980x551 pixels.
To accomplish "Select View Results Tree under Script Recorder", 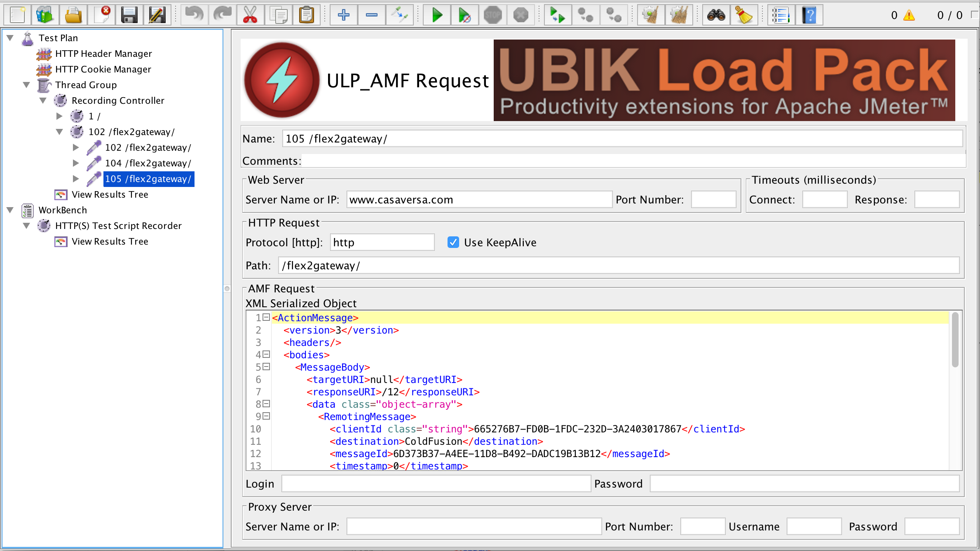I will coord(110,241).
